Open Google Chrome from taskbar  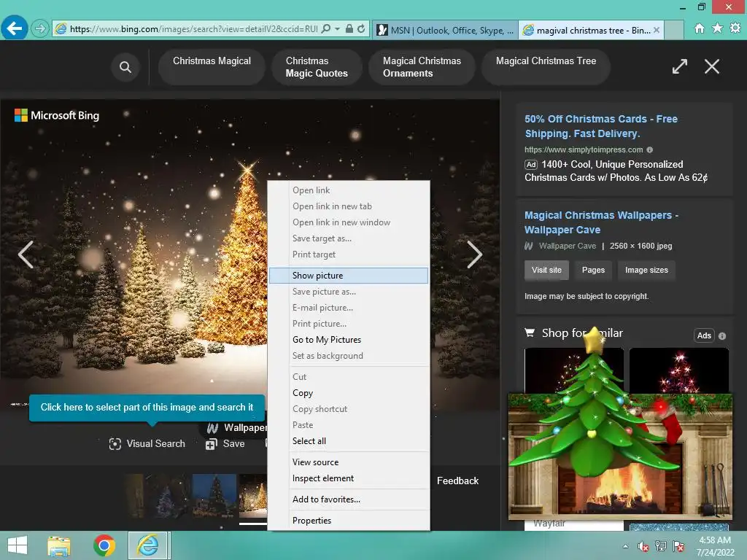(104, 545)
